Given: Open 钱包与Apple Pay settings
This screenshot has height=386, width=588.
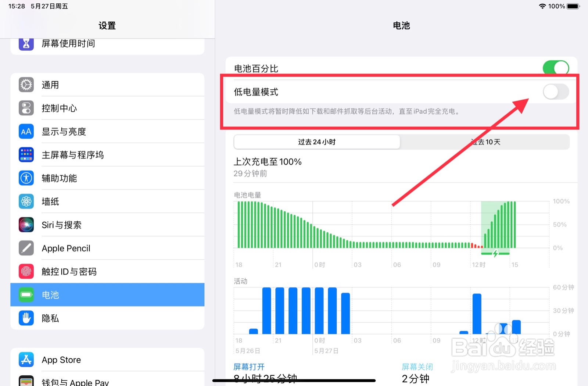Looking at the screenshot, I should point(26,382).
